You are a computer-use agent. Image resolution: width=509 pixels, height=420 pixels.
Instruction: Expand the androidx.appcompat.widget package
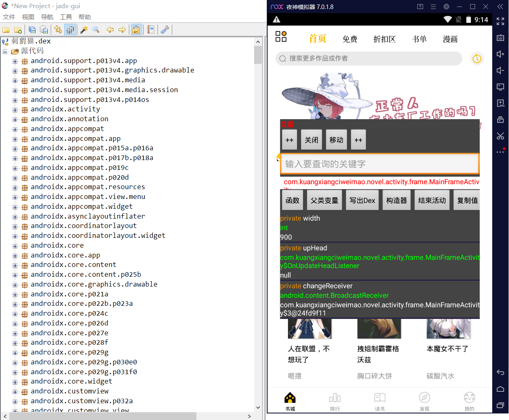click(15, 207)
